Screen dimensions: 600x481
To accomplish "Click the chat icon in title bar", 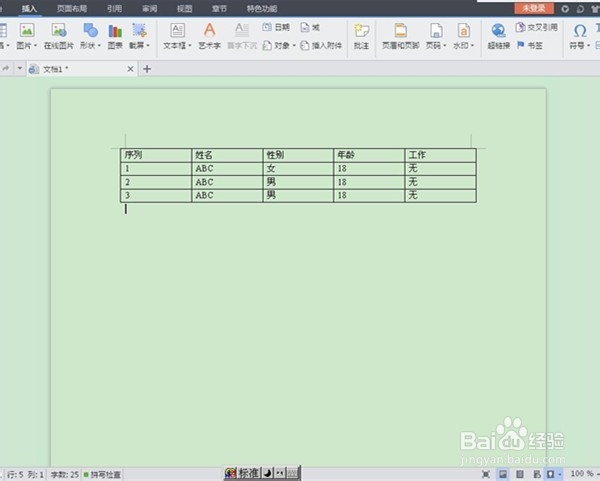I will (x=580, y=9).
